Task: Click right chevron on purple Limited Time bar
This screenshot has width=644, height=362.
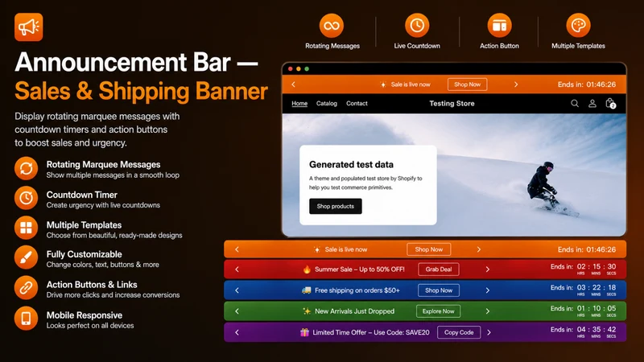Action: (x=489, y=332)
